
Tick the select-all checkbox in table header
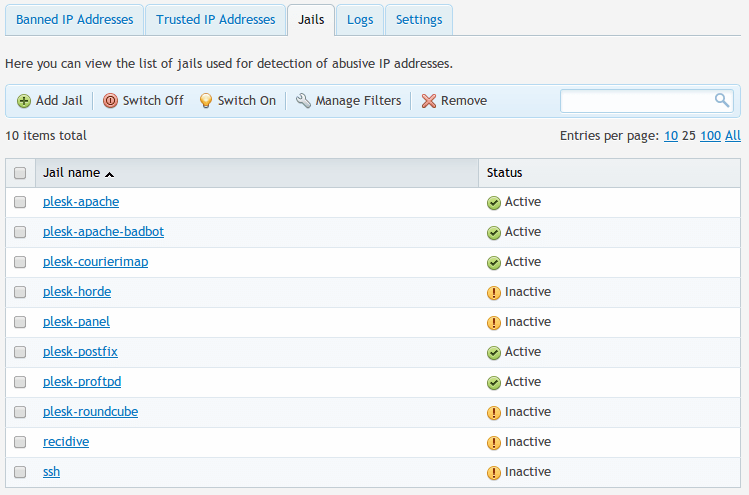point(20,172)
